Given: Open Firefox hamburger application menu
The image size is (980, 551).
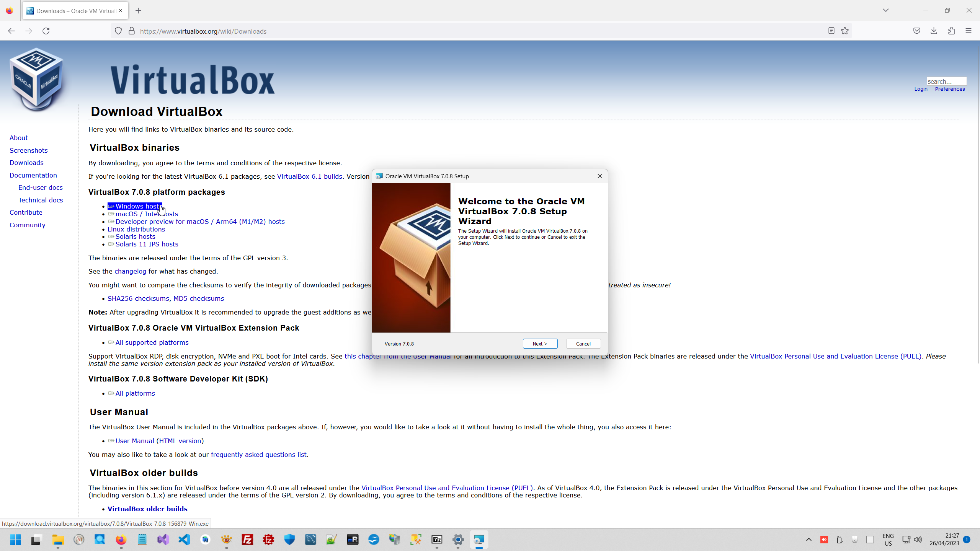Looking at the screenshot, I should (x=969, y=31).
